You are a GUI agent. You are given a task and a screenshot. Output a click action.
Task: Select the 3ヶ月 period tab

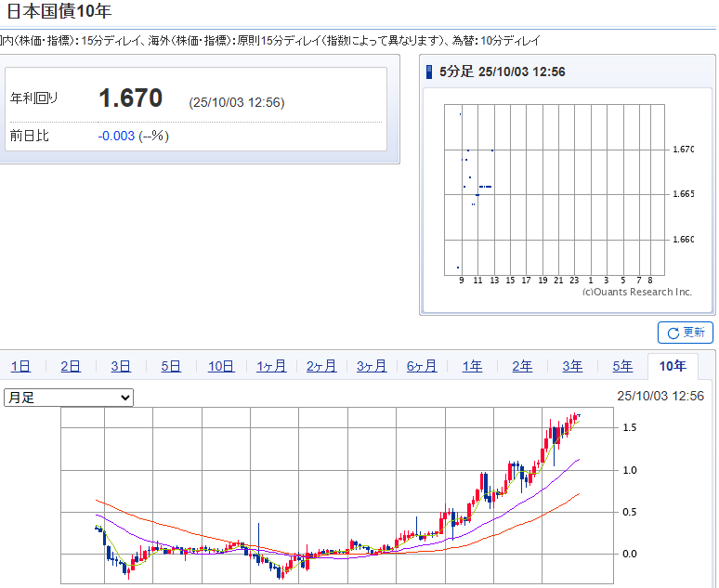point(372,366)
